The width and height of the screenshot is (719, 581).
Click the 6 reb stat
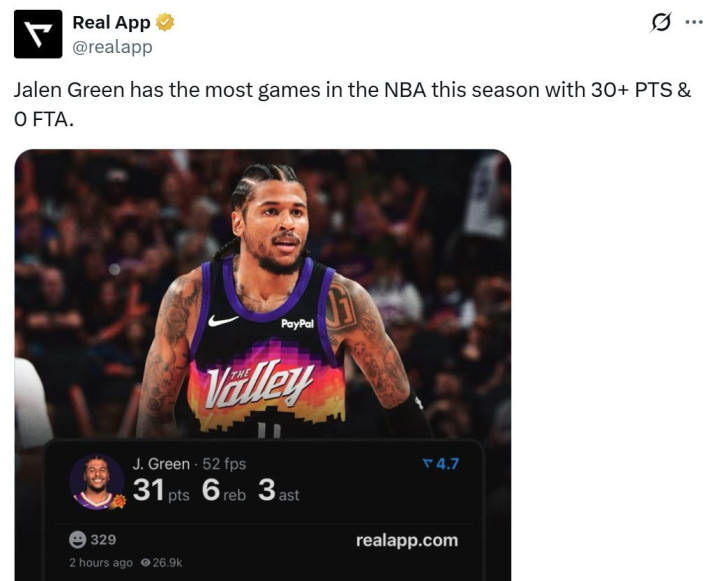[224, 490]
